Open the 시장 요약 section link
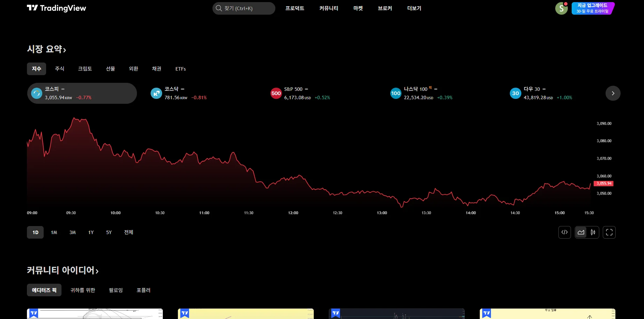The image size is (644, 319). (x=46, y=49)
